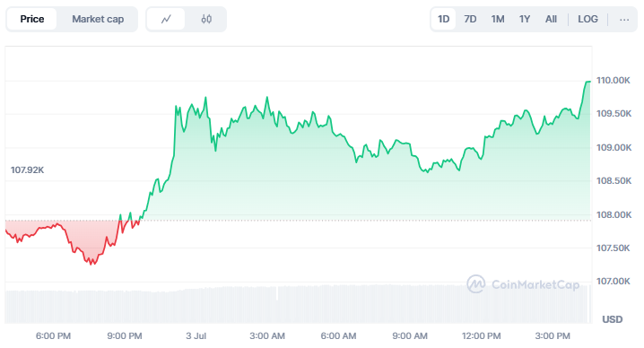Click the lowest red dip on chart

coord(92,263)
